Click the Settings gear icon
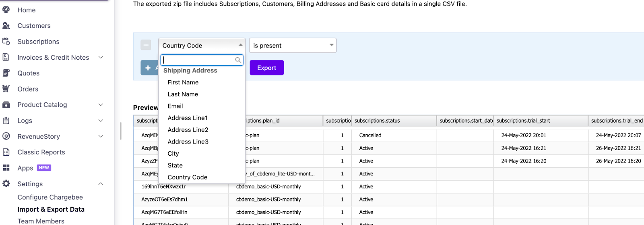644x225 pixels. [6, 183]
